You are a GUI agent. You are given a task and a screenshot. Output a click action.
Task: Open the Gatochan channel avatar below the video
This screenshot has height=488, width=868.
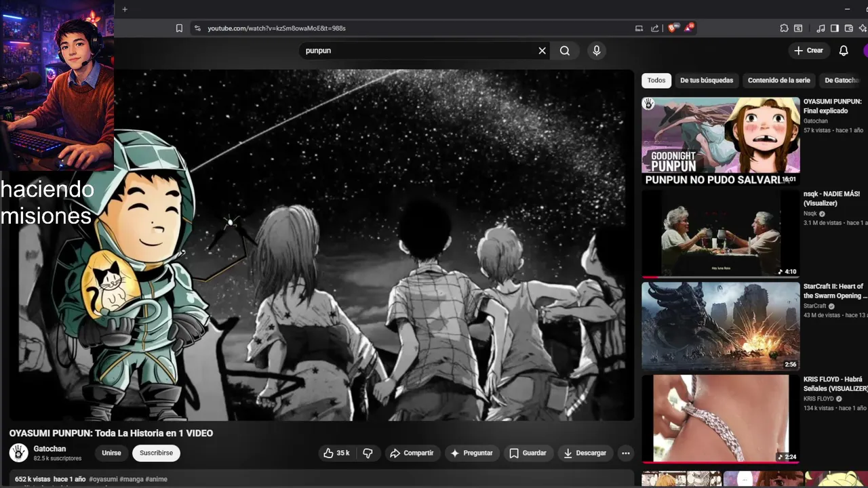click(19, 453)
